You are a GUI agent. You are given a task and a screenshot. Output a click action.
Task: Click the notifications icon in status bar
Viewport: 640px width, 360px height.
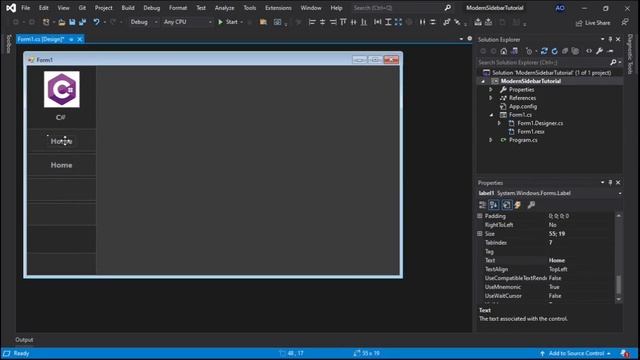pos(624,353)
